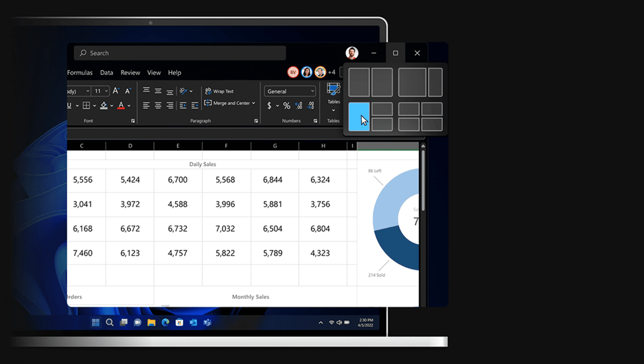This screenshot has height=364, width=644.
Task: Select the Wrap Text icon
Action: [209, 92]
